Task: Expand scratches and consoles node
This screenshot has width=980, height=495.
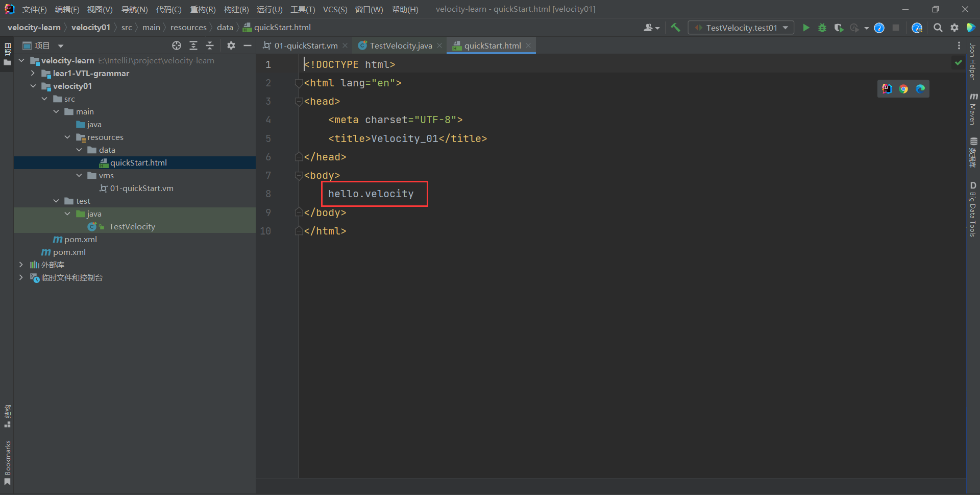Action: click(21, 277)
